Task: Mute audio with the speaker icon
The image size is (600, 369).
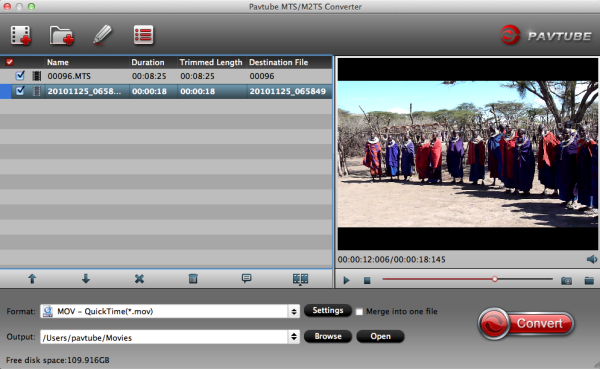Action: [x=592, y=259]
